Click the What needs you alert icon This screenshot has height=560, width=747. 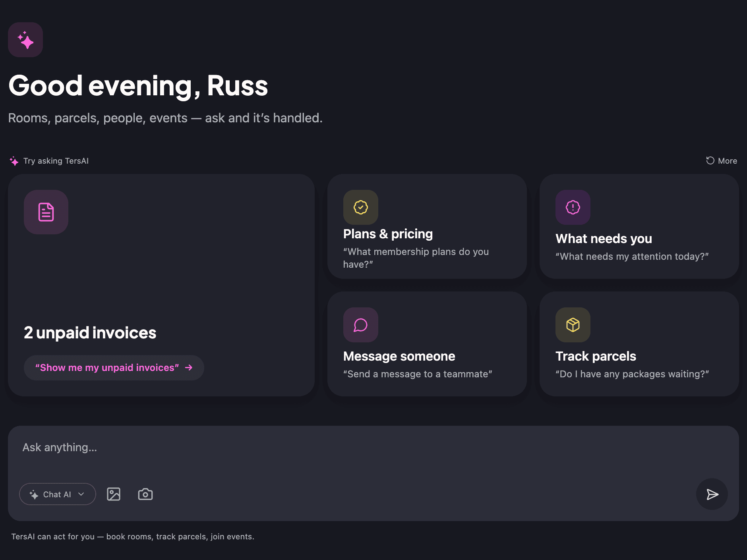pos(573,207)
